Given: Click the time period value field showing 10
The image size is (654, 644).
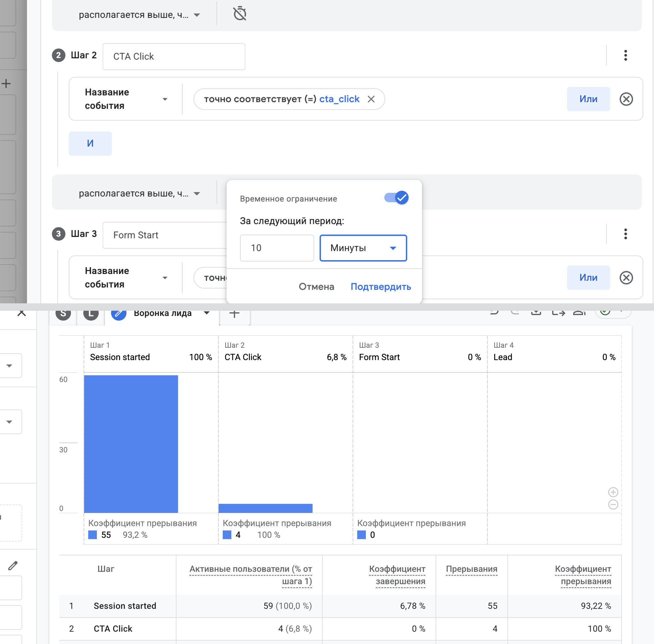Looking at the screenshot, I should point(277,248).
